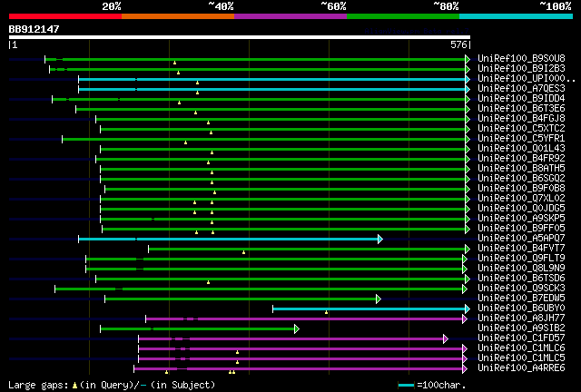Screen dimensions: 581x392
Task: Open the UniRef100_A5APQ7 entry
Action: click(521, 239)
